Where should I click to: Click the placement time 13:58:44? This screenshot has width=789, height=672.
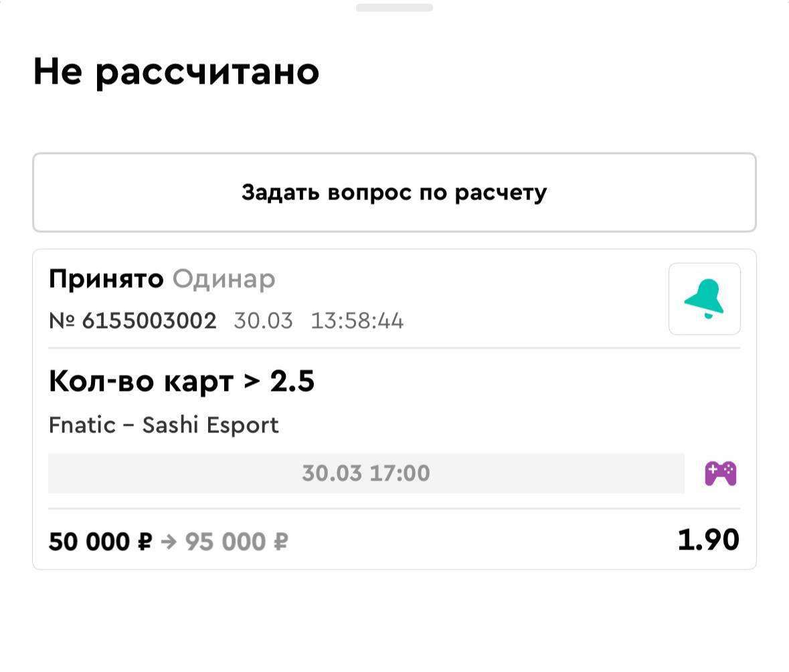point(357,321)
